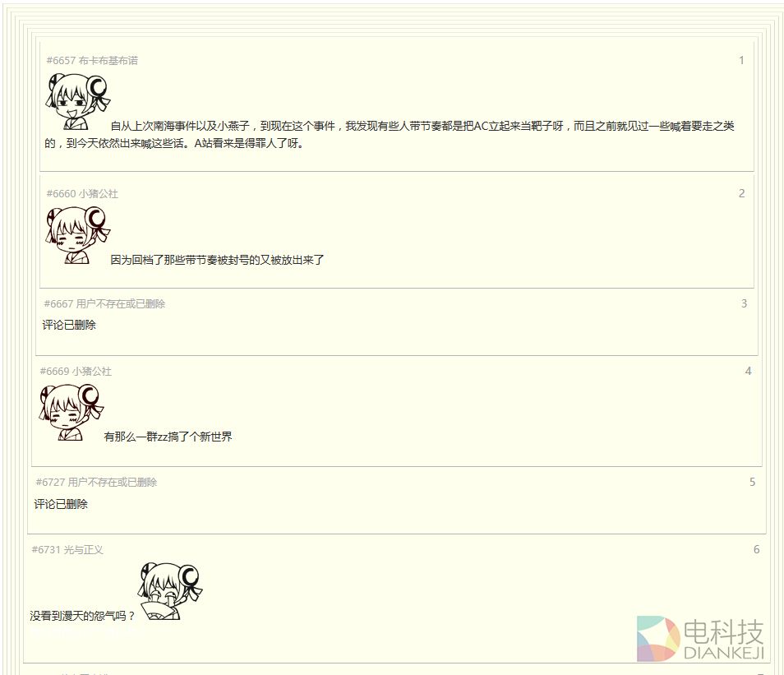The height and width of the screenshot is (675, 784).
Task: Open user 布卡布基布诺 profile link
Action: pos(108,61)
